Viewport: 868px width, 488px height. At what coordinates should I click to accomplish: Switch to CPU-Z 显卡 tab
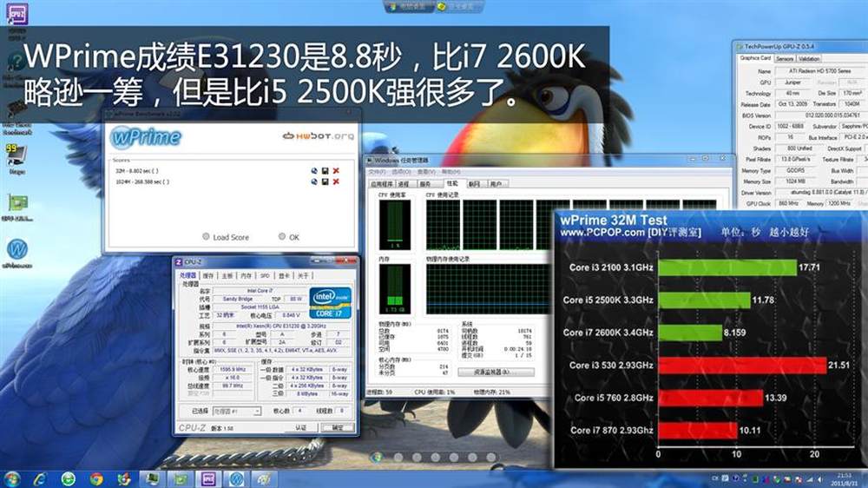point(284,275)
